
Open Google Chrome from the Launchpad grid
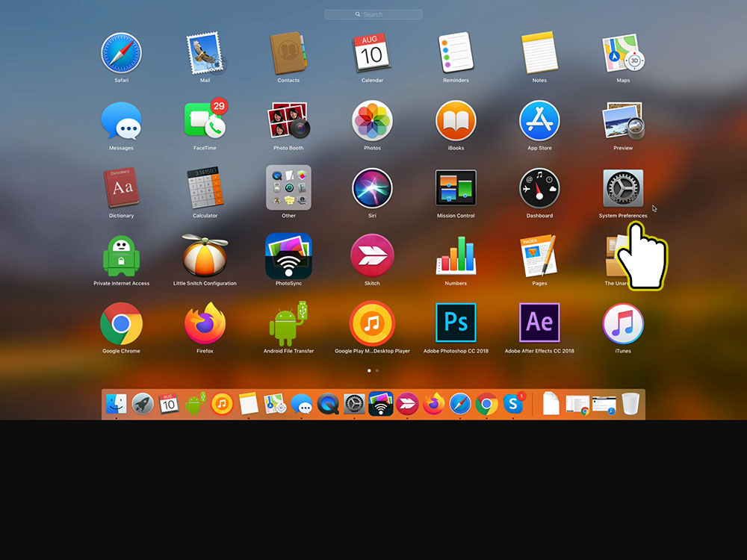point(121,323)
